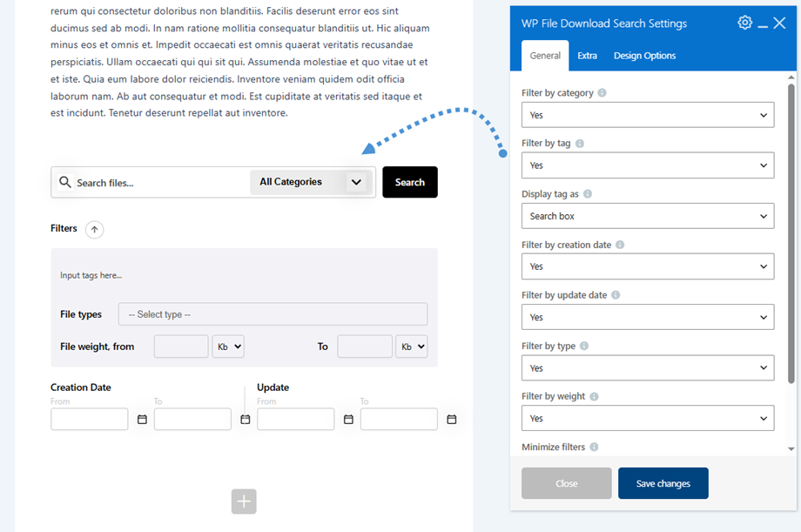The width and height of the screenshot is (801, 532).
Task: Open the Display tag as Search box dropdown
Action: coord(647,216)
